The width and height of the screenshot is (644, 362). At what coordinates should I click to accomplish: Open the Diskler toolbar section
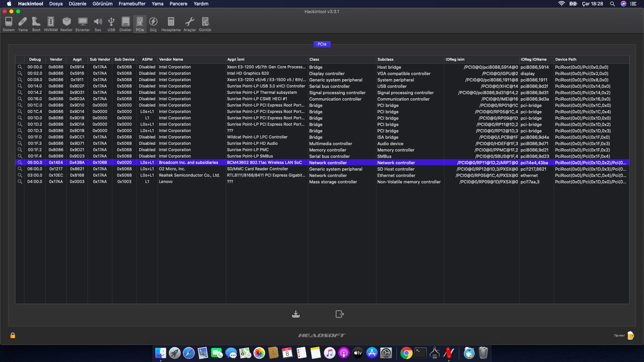pyautogui.click(x=126, y=24)
